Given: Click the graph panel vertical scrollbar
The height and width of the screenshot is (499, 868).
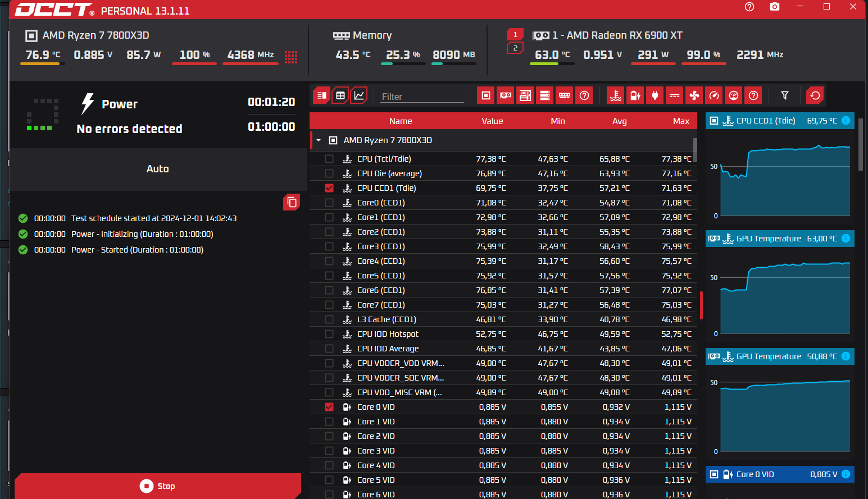Looking at the screenshot, I should [x=861, y=144].
